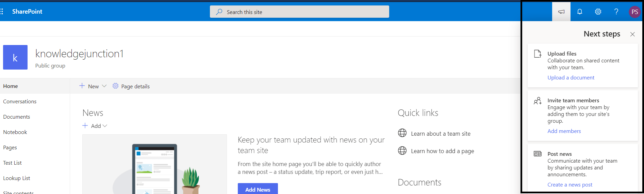This screenshot has width=644, height=194.
Task: Click the Next steps panel title
Action: click(x=602, y=34)
